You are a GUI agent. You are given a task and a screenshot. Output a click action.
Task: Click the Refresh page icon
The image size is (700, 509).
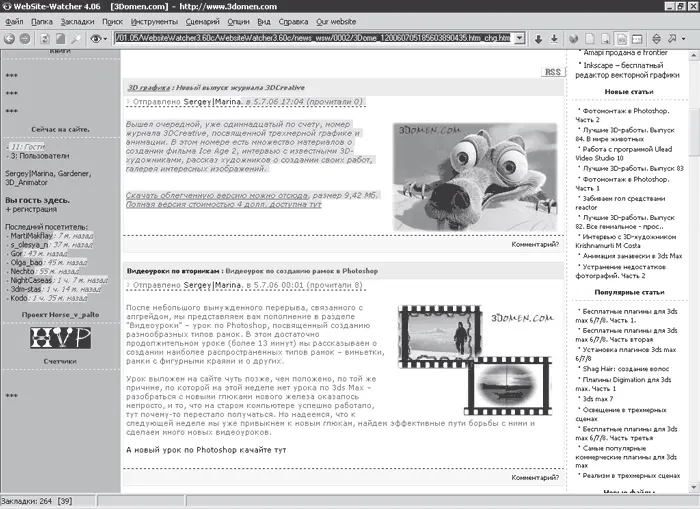45,39
